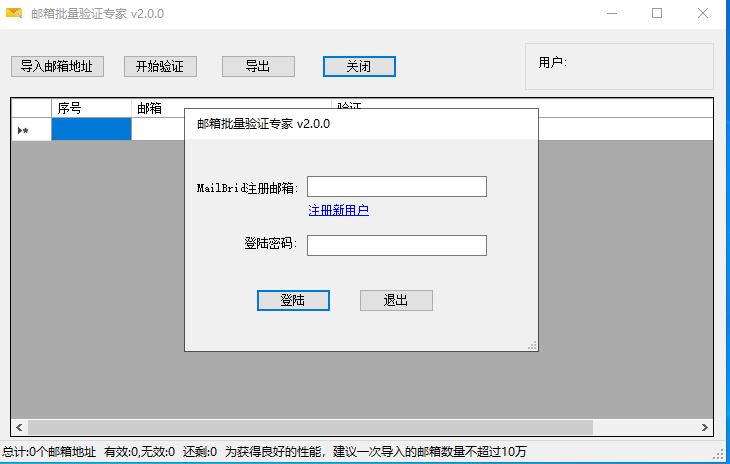The image size is (730, 464).
Task: Click the login dialog title 邮箱批量验证专家 v2.0.0
Action: coord(264,124)
